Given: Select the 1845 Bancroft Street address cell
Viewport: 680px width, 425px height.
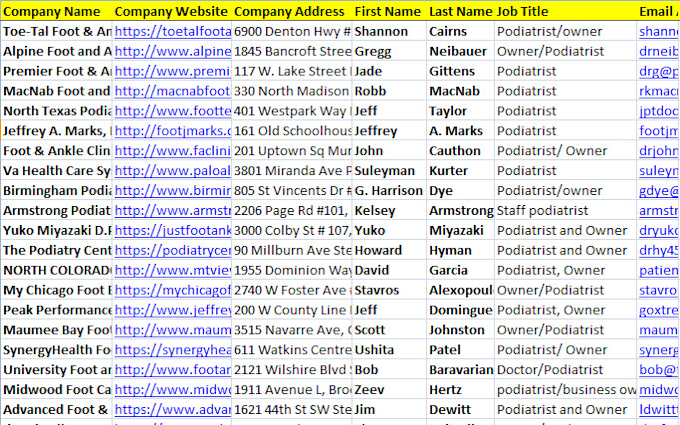Looking at the screenshot, I should pyautogui.click(x=292, y=51).
